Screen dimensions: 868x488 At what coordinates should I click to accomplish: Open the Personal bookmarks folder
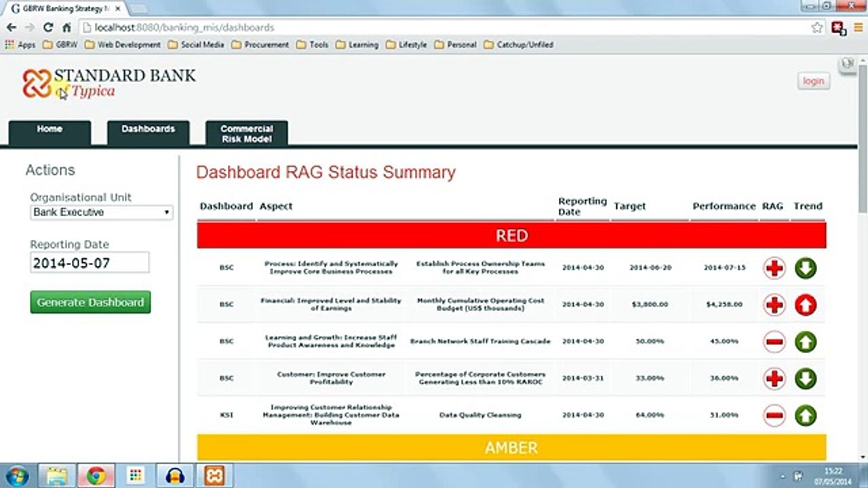pos(455,45)
